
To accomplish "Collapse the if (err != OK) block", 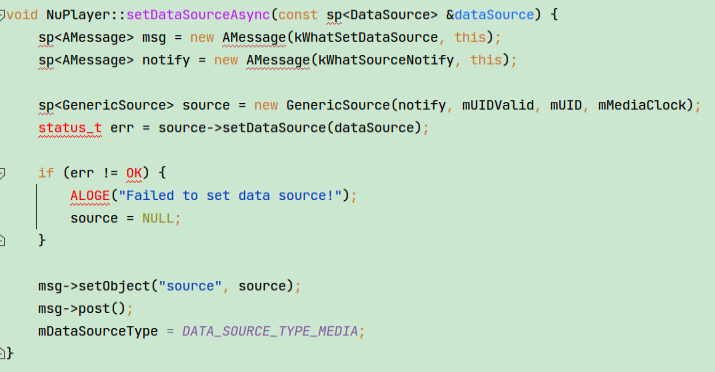I will [2, 173].
